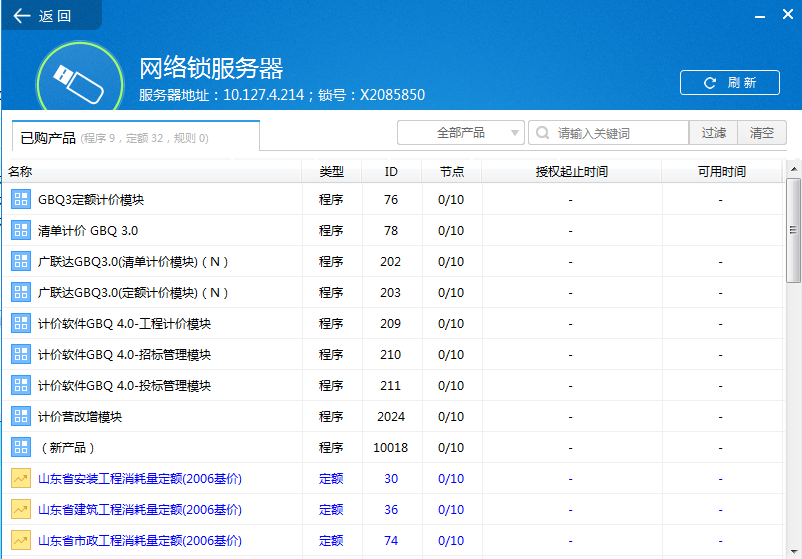Click the icon of GBQ 4.0-工程计价模块 row
Screen dimensions: 802x559
coord(21,324)
